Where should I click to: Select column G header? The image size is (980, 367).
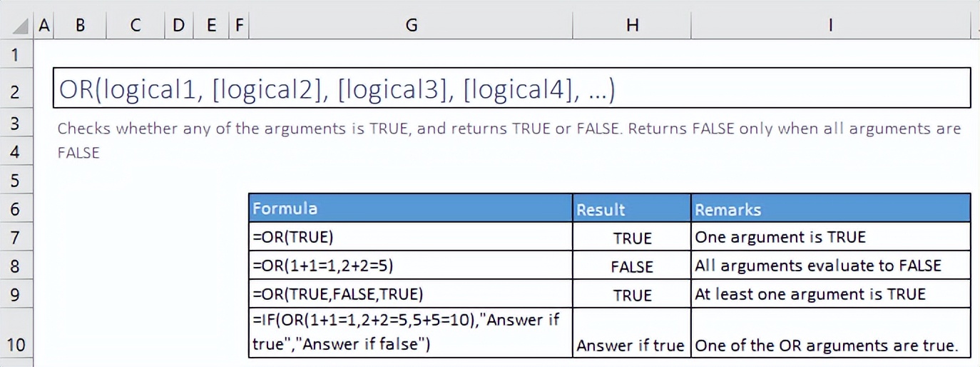[x=411, y=26]
